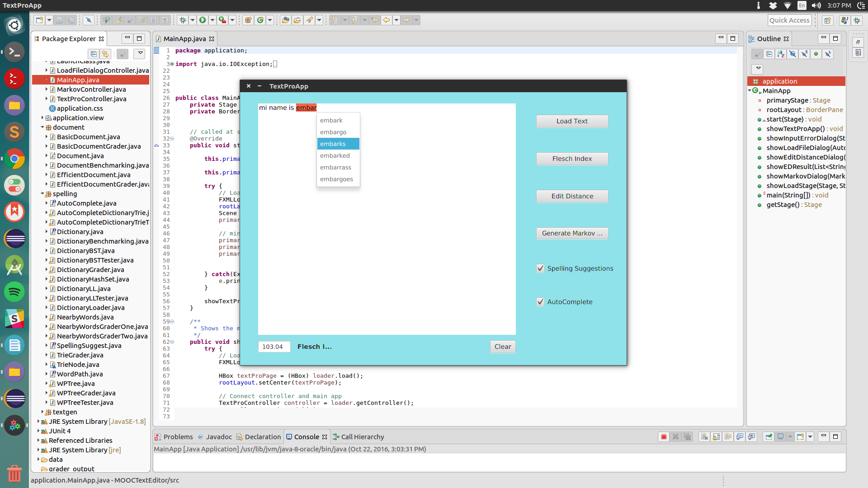Viewport: 868px width, 488px height.
Task: Click the Clear button
Action: [x=503, y=347]
